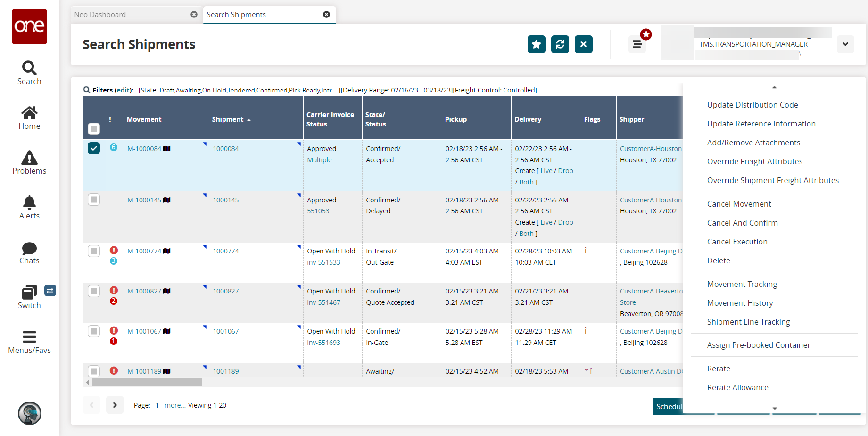This screenshot has width=868, height=436.
Task: Refresh the Search Shipments results
Action: click(x=560, y=44)
